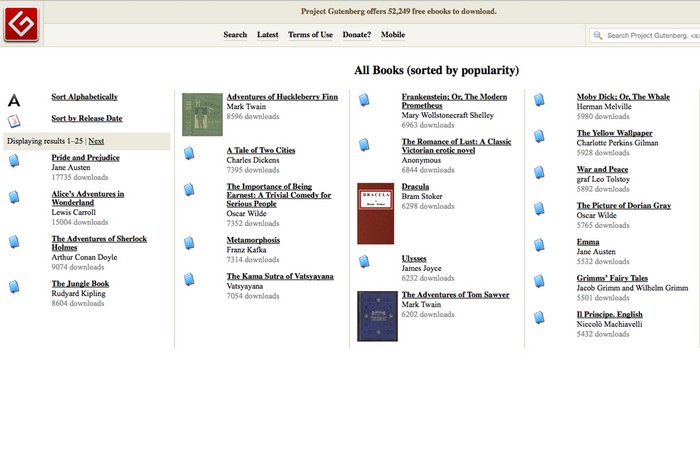Select the Tom Sawyer cover thumbnail

coord(377,316)
